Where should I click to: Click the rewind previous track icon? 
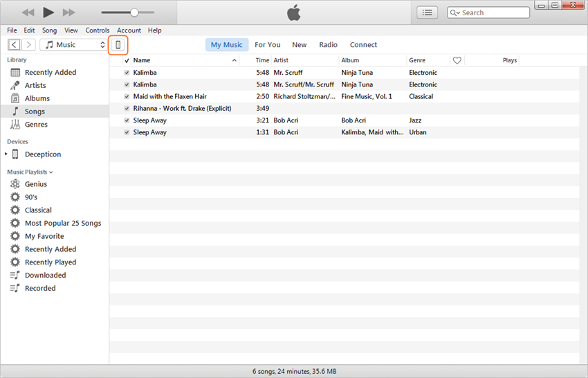(28, 12)
